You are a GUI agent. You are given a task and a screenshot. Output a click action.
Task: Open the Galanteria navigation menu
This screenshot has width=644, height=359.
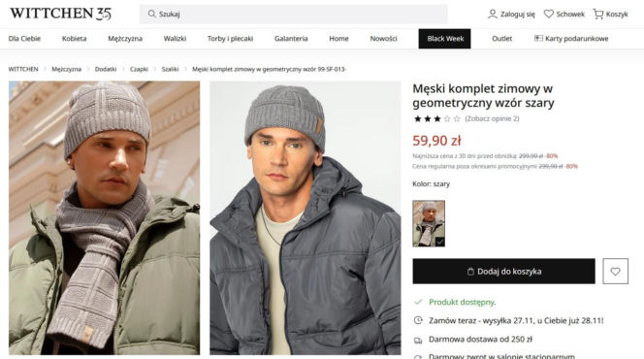[x=291, y=39]
